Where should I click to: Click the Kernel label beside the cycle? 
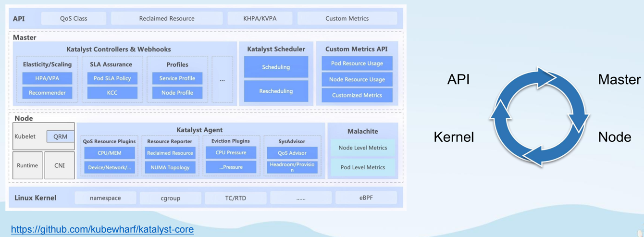tap(454, 137)
